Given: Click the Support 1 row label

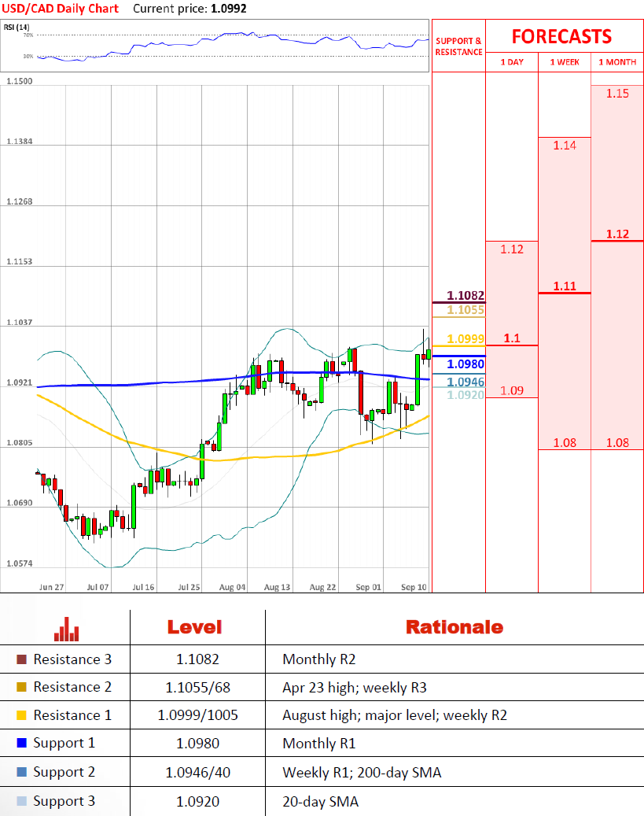Looking at the screenshot, I should click(64, 743).
